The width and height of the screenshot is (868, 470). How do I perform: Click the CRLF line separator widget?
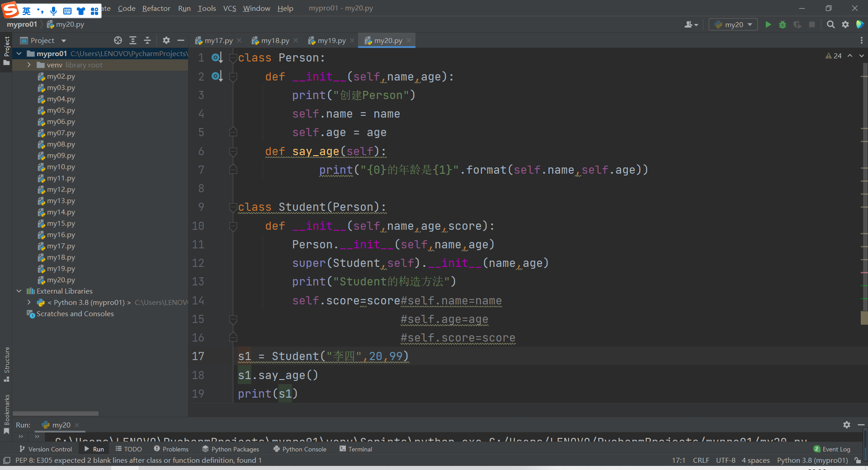[701, 461]
